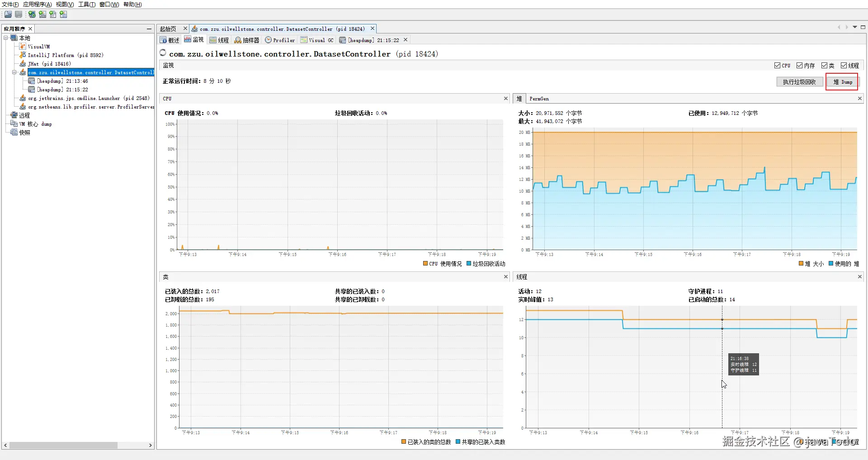Uncheck the 线程 checkbox
Viewport: 868px width, 460px height.
click(844, 66)
